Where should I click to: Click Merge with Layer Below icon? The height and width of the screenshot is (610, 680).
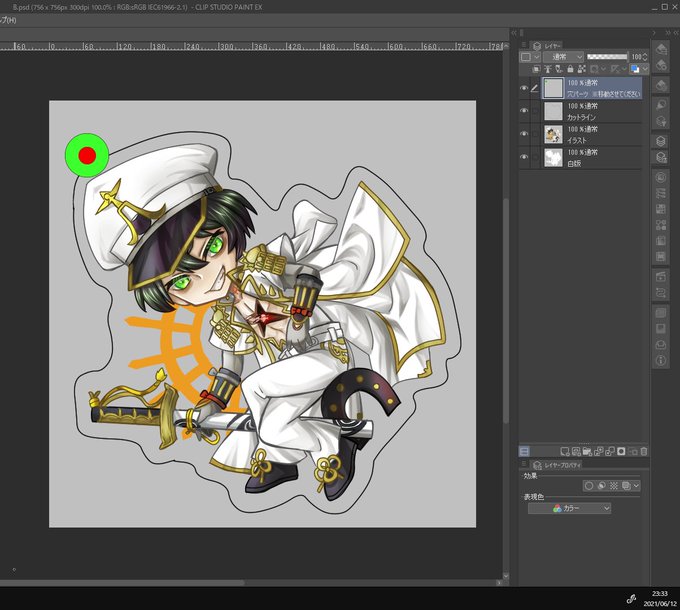610,451
